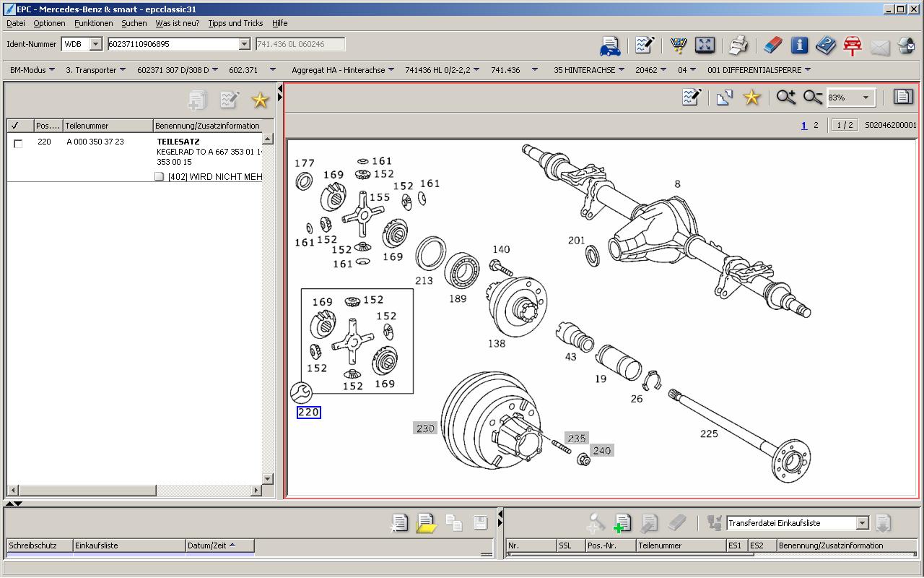Screen dimensions: 924x578
Task: Open the shopping basket icon
Action: click(x=678, y=46)
